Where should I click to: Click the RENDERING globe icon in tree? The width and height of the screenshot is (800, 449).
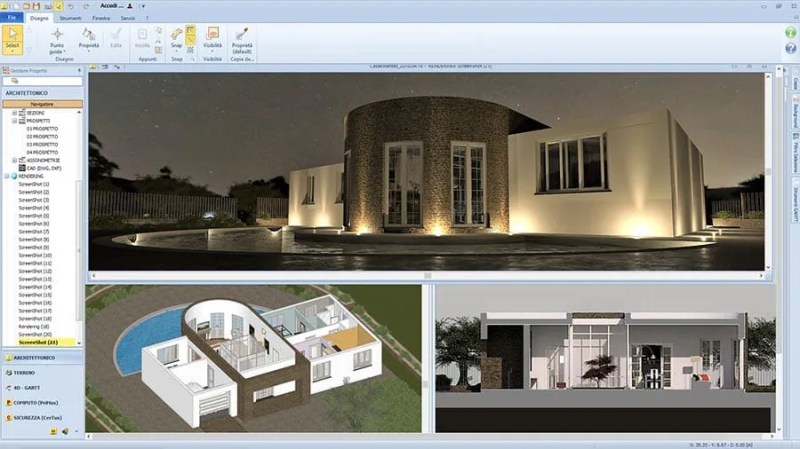point(14,176)
